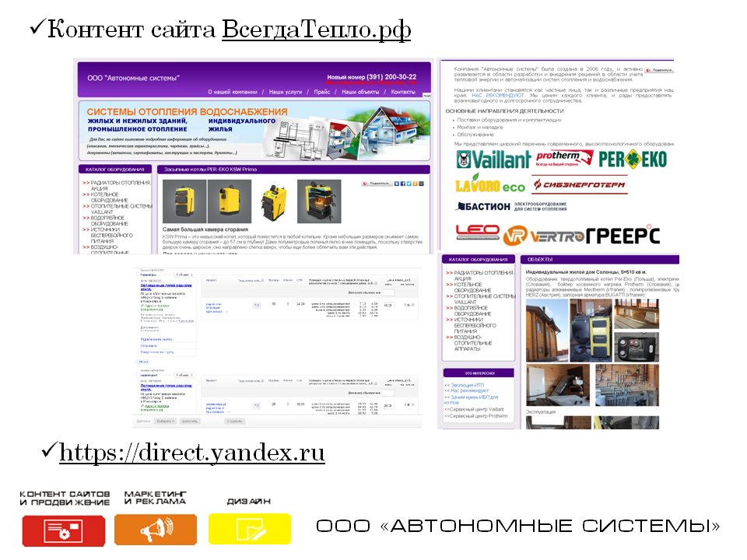
Task: Open ИСТОЧНИКИ БЕСПЕРЕБОЙНОГО ПИТАНИЯ in catalog beside ОБЪЕКТЫ panel
Action: [x=475, y=325]
